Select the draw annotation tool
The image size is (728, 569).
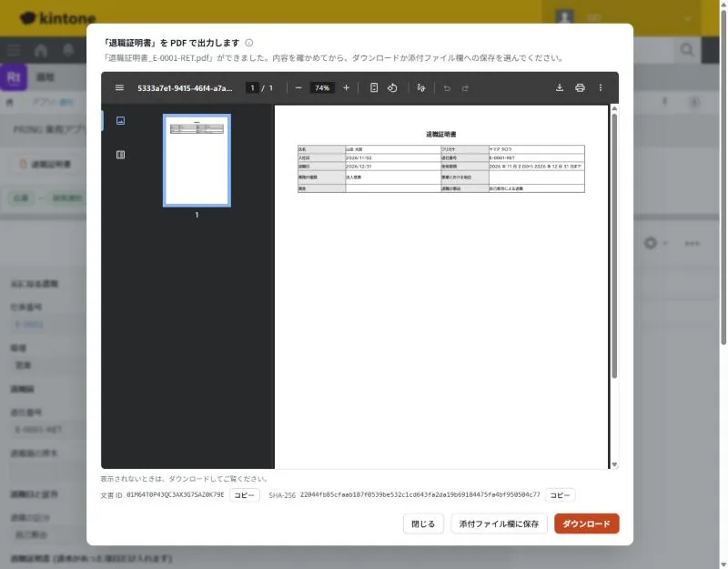pos(421,87)
